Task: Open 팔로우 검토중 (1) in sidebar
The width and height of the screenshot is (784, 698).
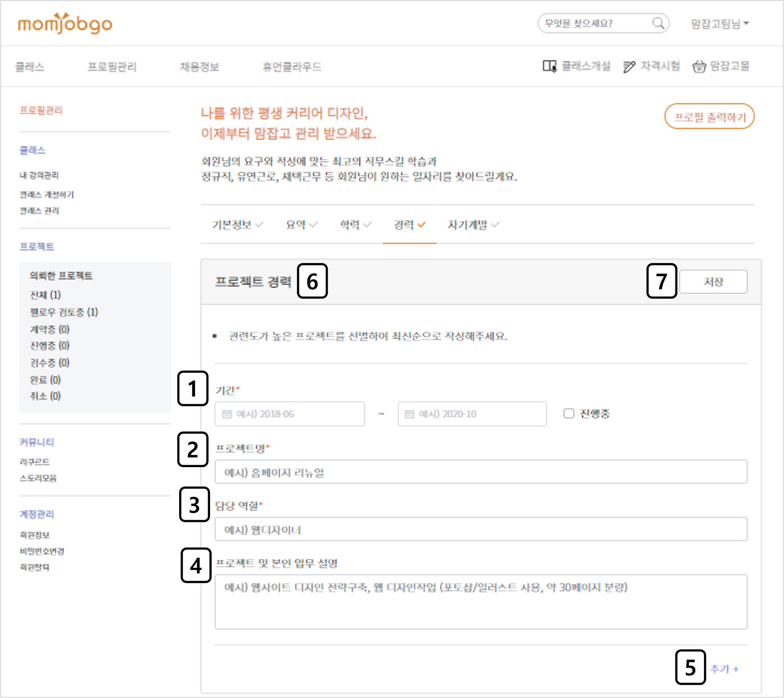Action: tap(64, 312)
